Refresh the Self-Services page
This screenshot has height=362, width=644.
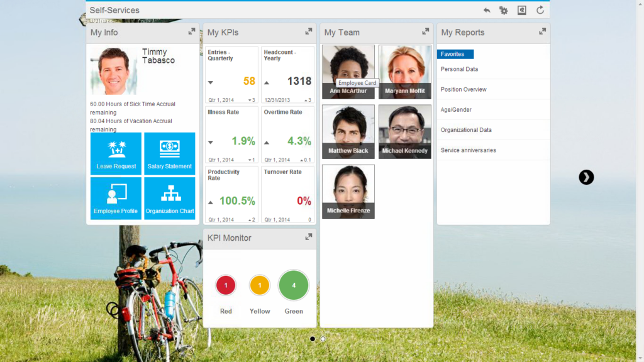tap(540, 10)
